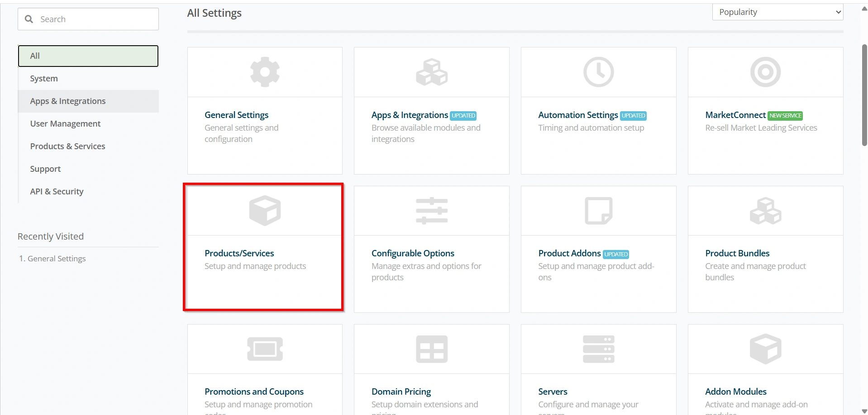
Task: Open the Popularity sort dropdown
Action: [x=777, y=12]
